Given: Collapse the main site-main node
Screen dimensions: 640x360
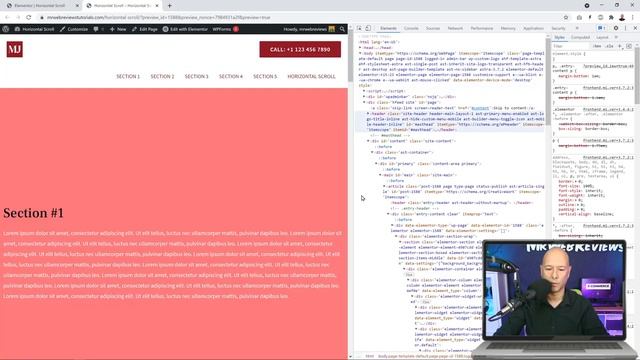Looking at the screenshot, I should tap(380, 175).
